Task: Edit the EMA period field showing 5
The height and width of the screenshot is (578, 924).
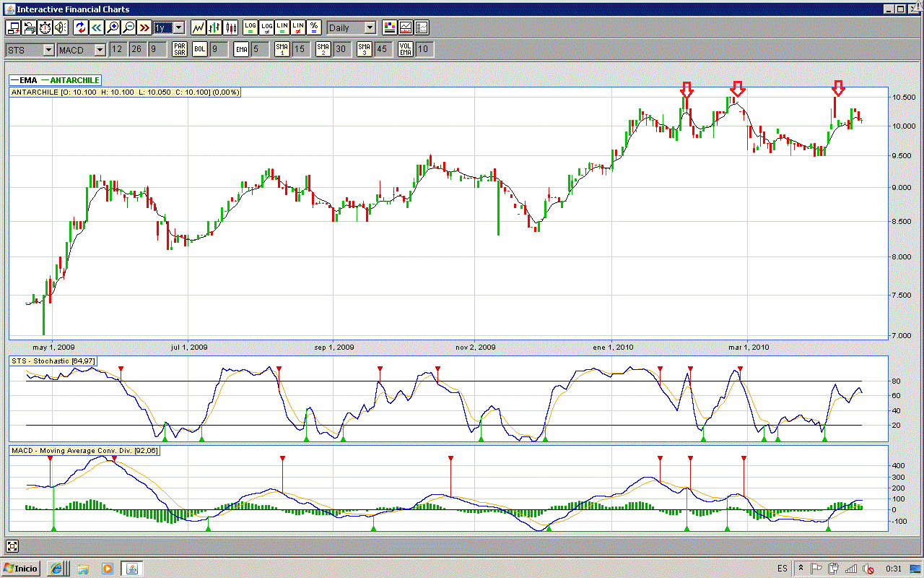Action: 261,50
